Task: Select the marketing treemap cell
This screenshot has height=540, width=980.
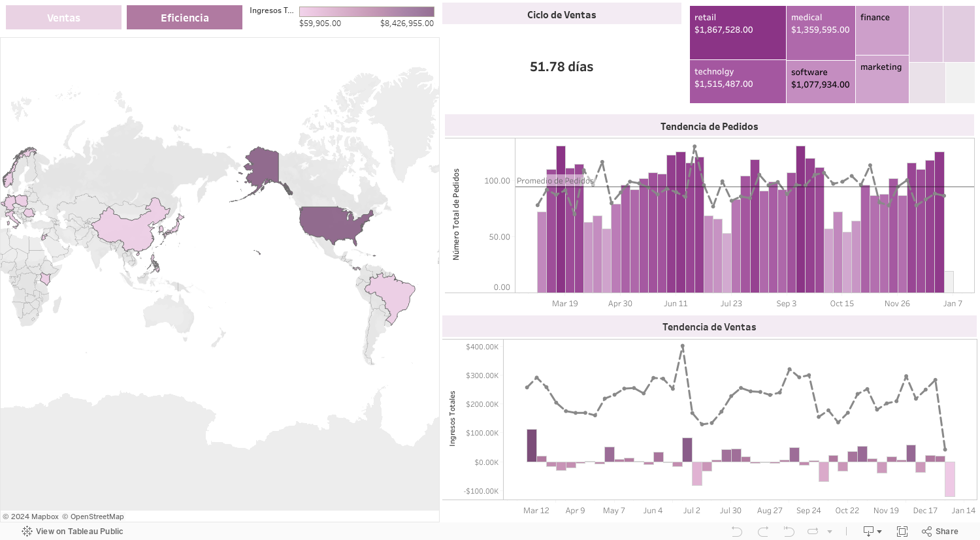Action: [x=882, y=80]
